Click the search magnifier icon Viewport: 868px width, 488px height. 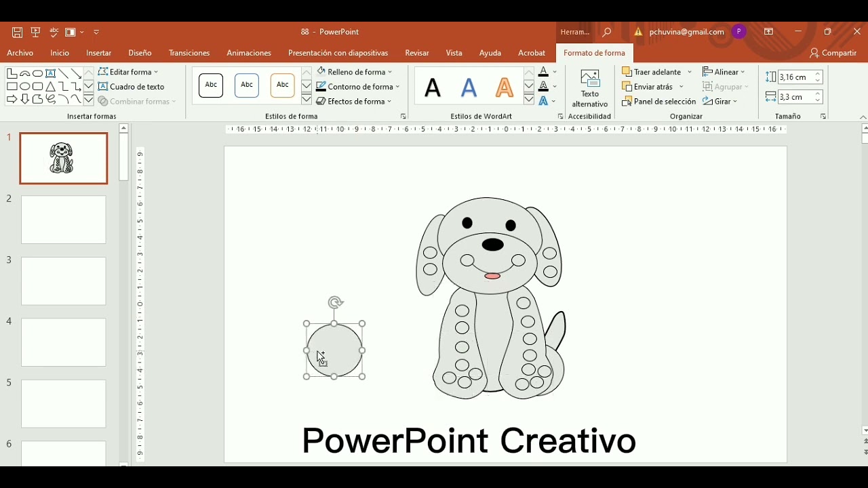click(607, 32)
